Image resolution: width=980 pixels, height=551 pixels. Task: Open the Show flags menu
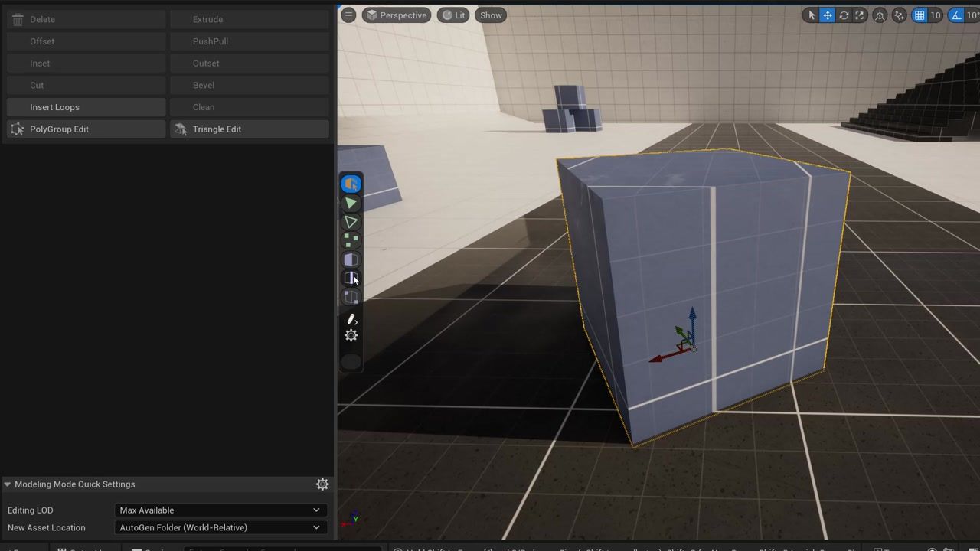[491, 15]
